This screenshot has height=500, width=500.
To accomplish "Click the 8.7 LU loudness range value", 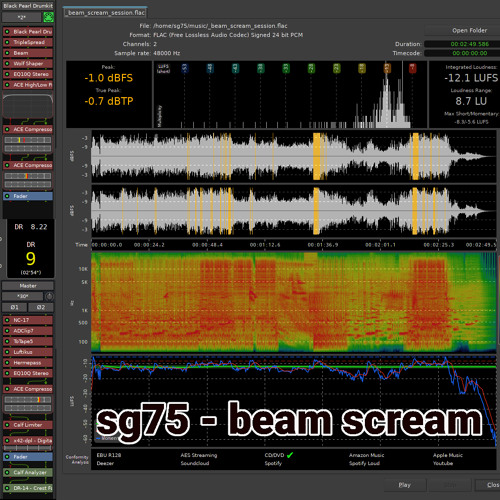I will [471, 101].
